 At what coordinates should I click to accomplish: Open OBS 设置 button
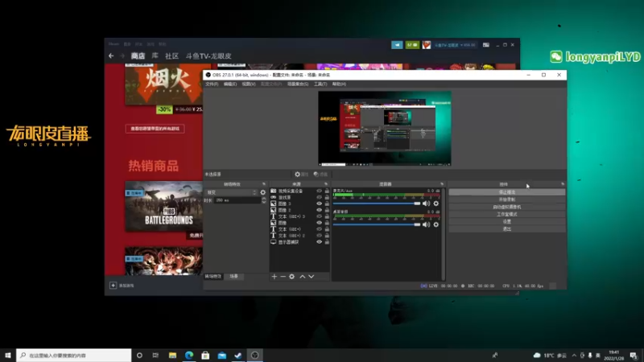coord(507,222)
